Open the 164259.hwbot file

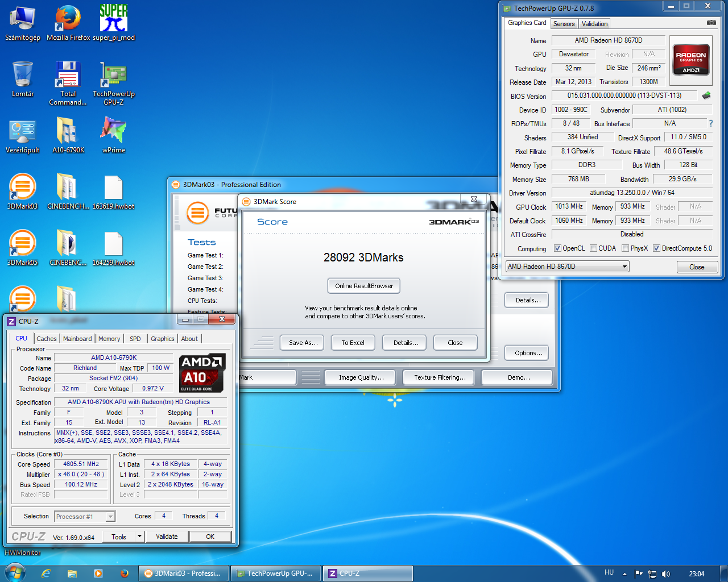click(x=114, y=248)
